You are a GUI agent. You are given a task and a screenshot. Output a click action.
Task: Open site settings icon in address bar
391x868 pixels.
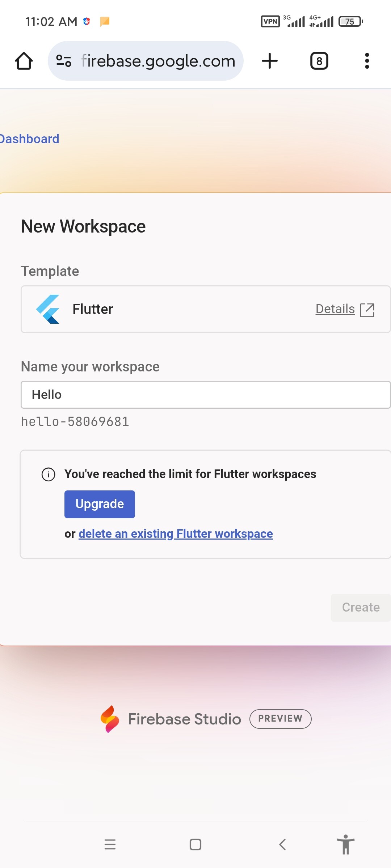(x=64, y=61)
